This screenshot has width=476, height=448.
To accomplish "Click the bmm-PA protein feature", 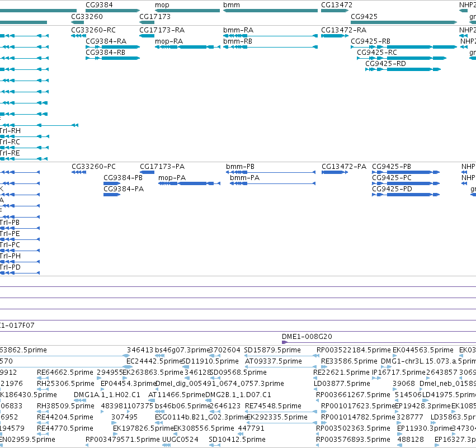I will pos(272,183).
